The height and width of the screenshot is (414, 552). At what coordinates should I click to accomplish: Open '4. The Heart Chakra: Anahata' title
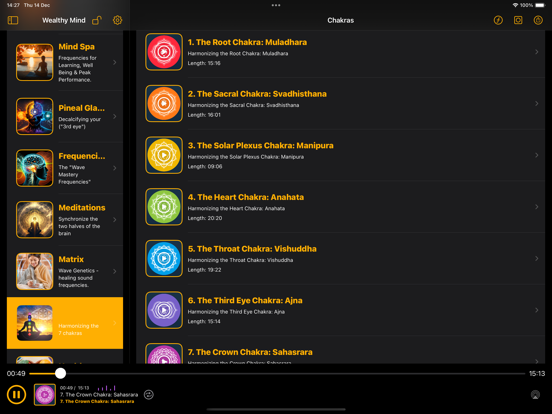point(246,197)
